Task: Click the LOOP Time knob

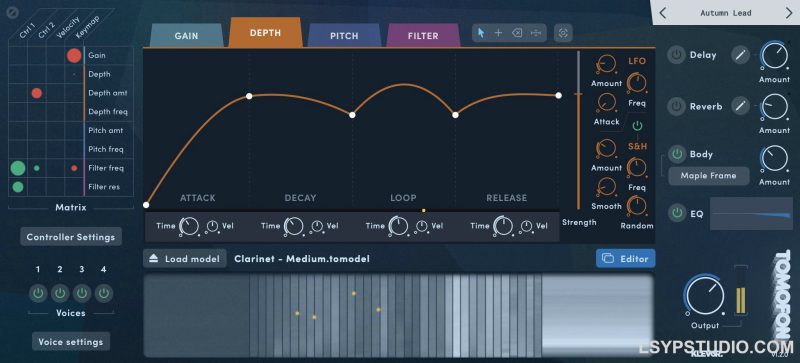Action: pos(398,226)
